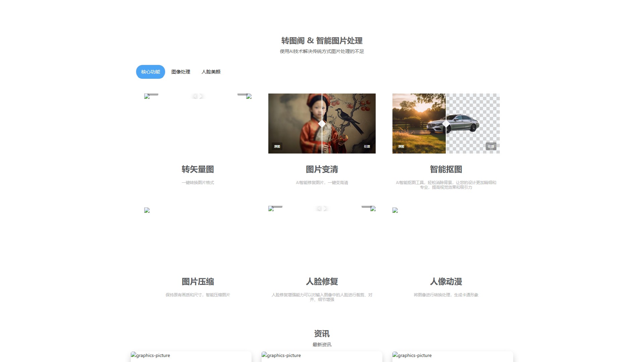Open the 人像动漫 feature

446,282
